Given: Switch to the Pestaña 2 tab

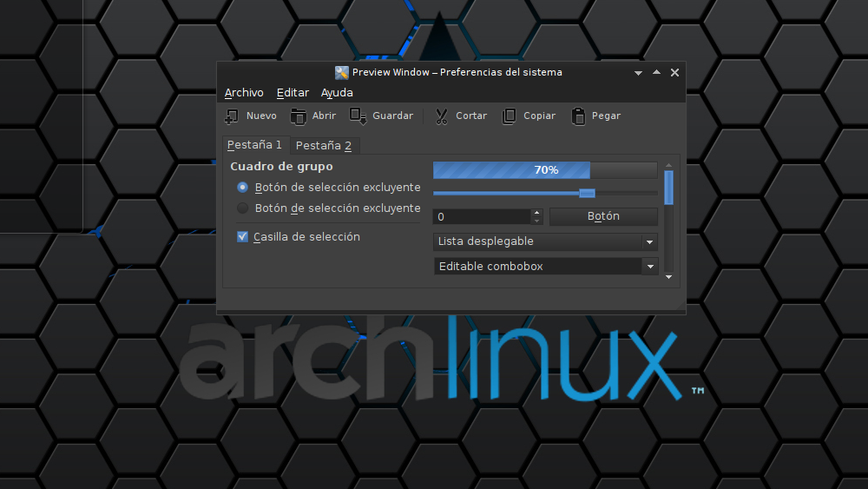Looking at the screenshot, I should (324, 146).
